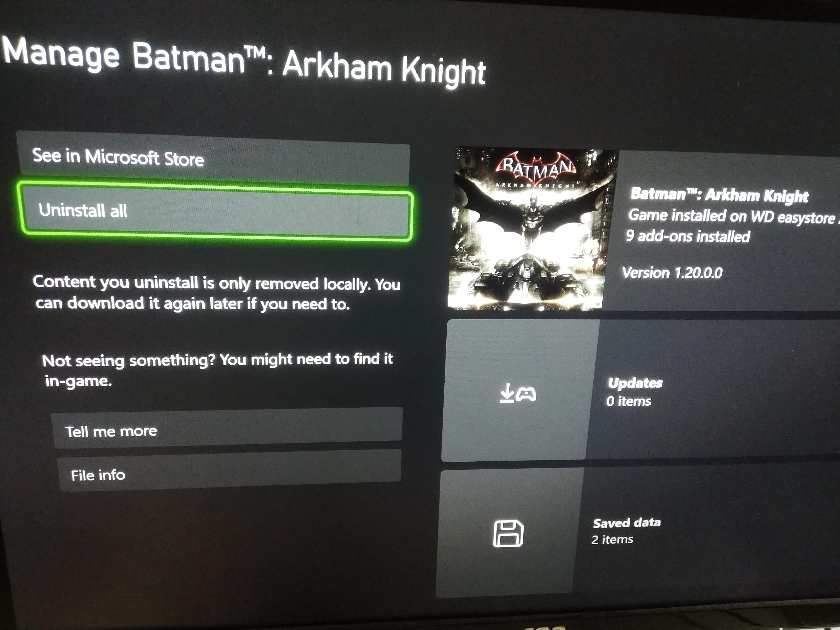This screenshot has width=840, height=630.
Task: Select the Batman: Arkham Knight bold game title
Action: tap(719, 195)
